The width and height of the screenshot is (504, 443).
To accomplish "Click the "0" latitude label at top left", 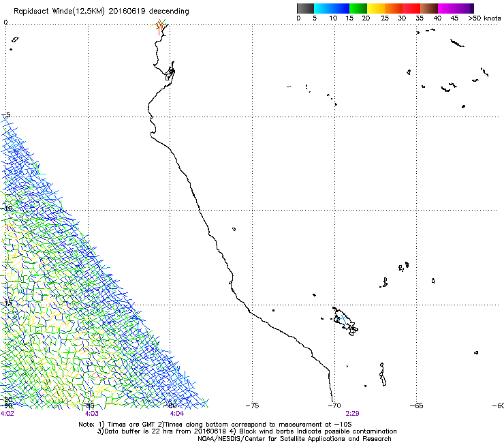I will click(x=5, y=22).
